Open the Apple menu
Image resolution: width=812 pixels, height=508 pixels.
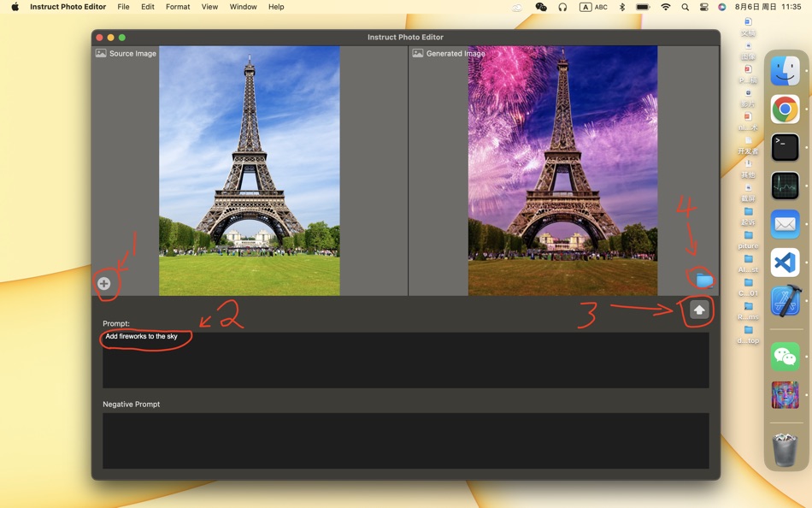tap(15, 7)
